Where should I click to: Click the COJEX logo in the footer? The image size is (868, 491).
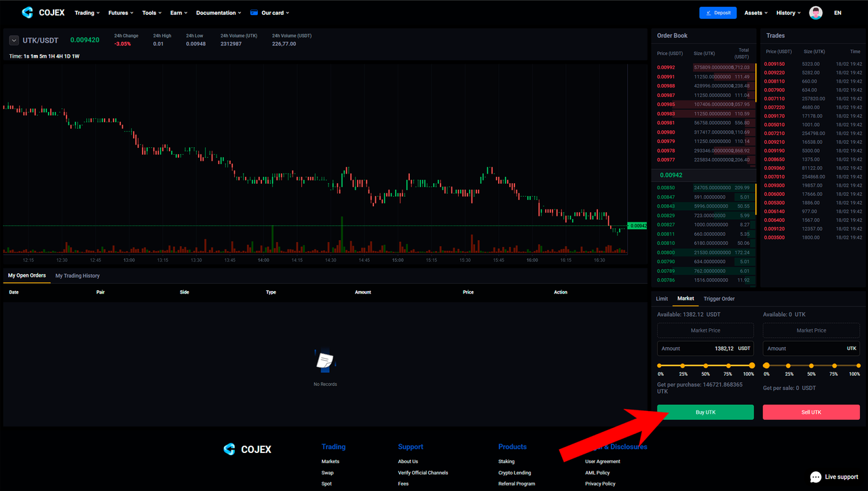coord(247,449)
